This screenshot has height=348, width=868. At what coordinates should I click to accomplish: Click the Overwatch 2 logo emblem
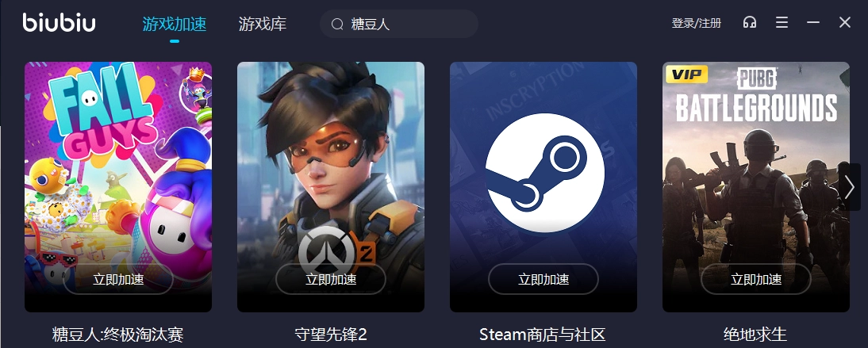click(330, 249)
